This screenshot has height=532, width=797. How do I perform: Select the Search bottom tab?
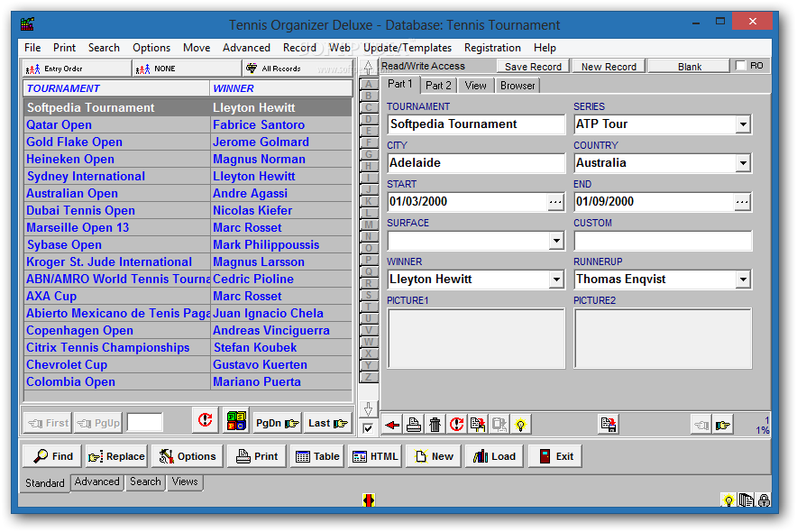tap(145, 482)
